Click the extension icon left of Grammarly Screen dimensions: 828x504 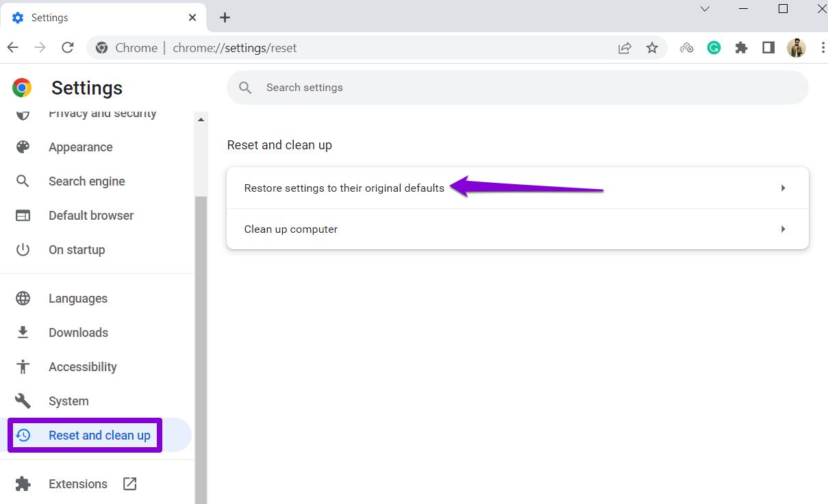(x=686, y=48)
